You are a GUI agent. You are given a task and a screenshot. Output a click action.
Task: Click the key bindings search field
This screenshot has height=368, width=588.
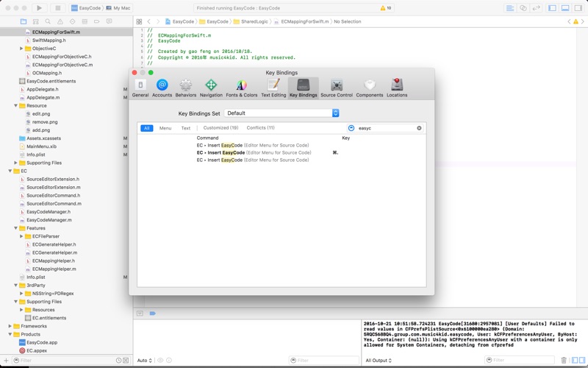385,128
